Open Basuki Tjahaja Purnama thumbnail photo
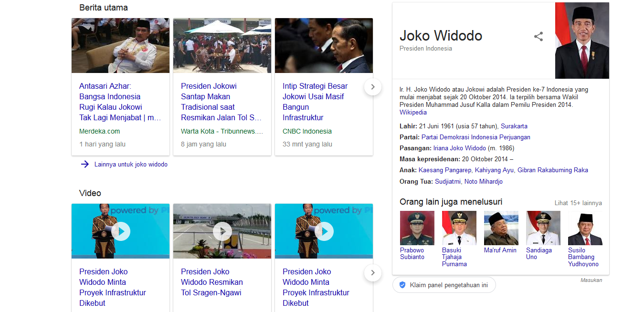 click(459, 228)
